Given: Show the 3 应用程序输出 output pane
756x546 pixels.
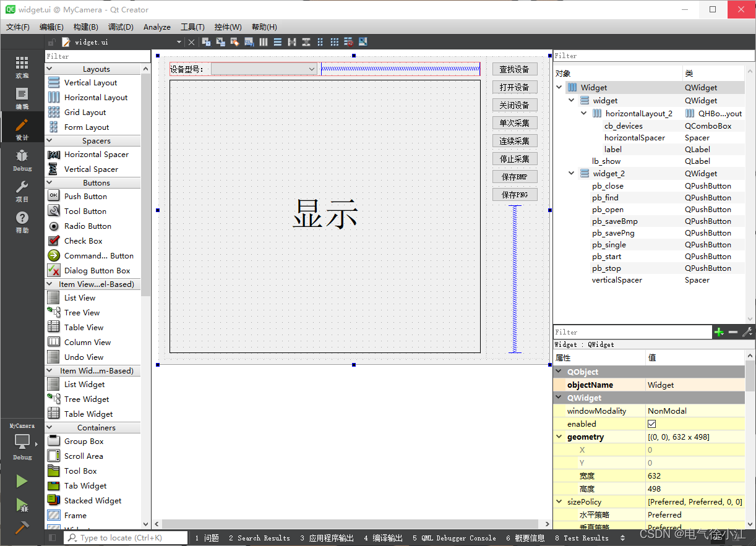Looking at the screenshot, I should pyautogui.click(x=327, y=538).
